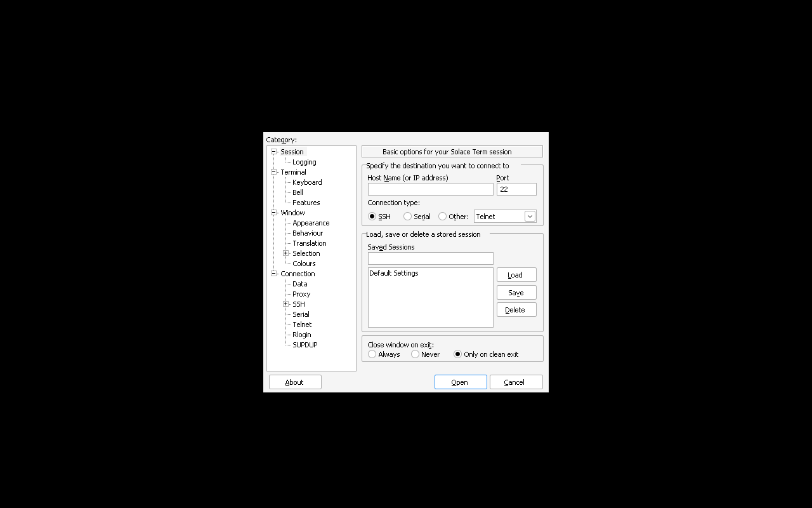Screen dimensions: 812x508
Task: Select the Data category under Connection
Action: (x=300, y=284)
